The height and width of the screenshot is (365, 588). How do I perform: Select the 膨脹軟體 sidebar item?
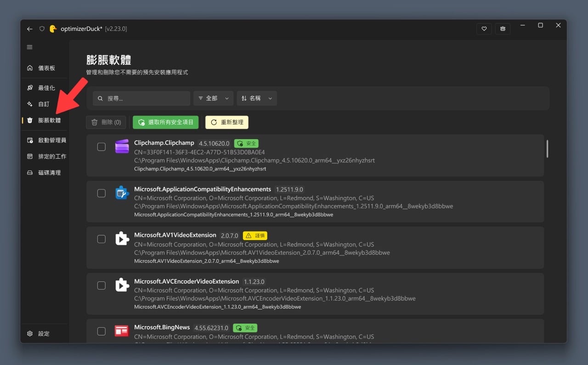pos(44,120)
